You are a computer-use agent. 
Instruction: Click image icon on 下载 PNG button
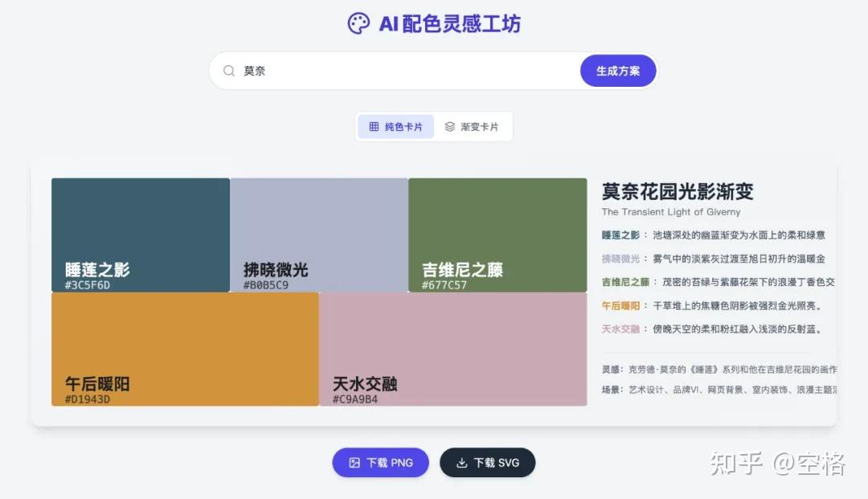point(354,463)
